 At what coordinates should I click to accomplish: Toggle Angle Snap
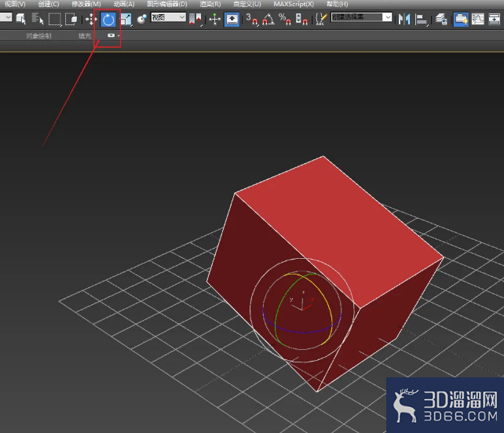click(x=268, y=19)
